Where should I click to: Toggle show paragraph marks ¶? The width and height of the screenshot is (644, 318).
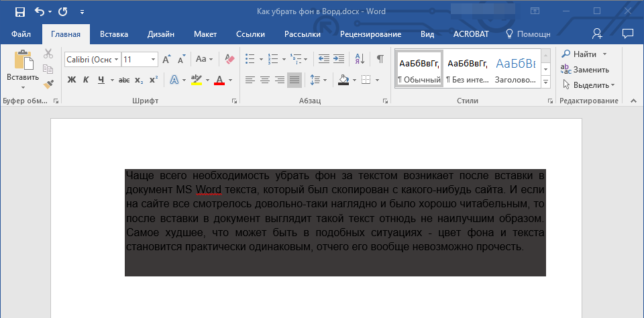(380, 59)
